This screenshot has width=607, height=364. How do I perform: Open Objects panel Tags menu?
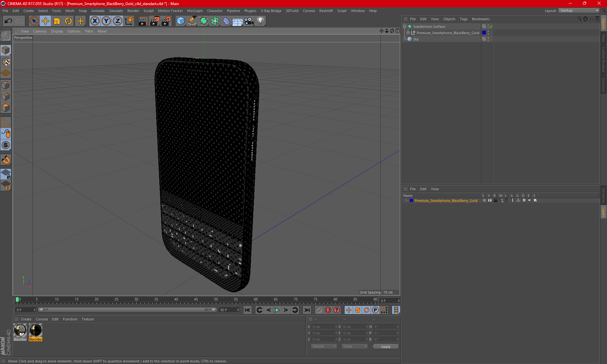pos(463,19)
